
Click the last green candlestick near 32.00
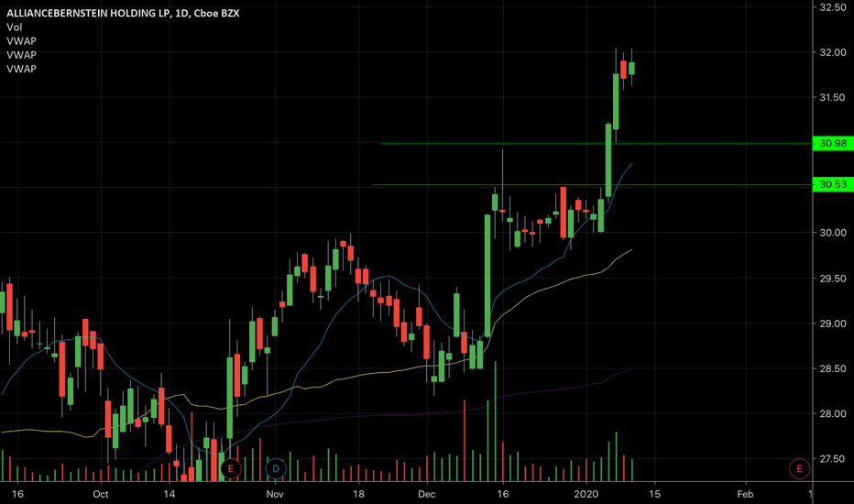631,68
